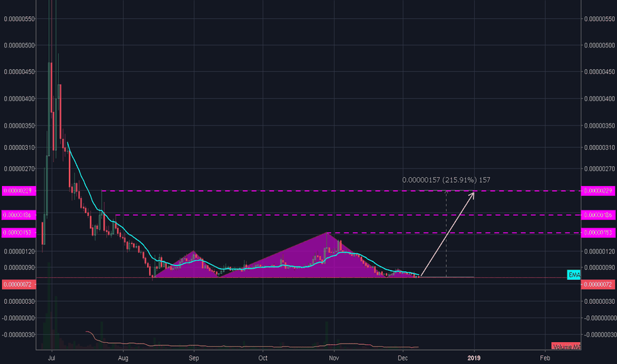This screenshot has width=617, height=364.
Task: Click the 0.00000153 magenta label on right scale
Action: (598, 232)
